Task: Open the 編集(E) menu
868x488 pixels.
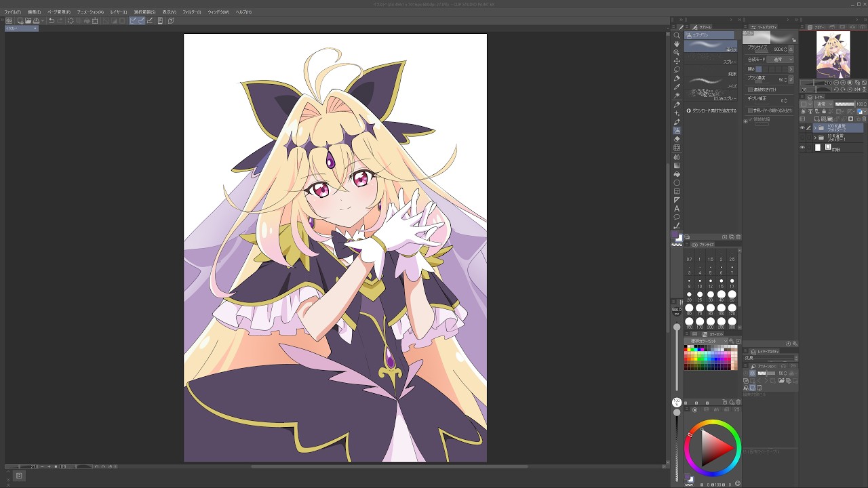Action: click(35, 12)
